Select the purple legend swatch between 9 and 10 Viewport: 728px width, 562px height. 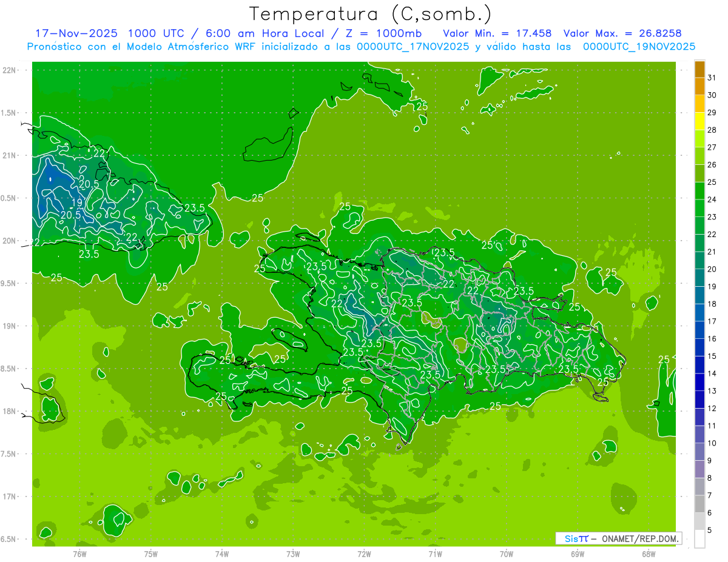(699, 452)
